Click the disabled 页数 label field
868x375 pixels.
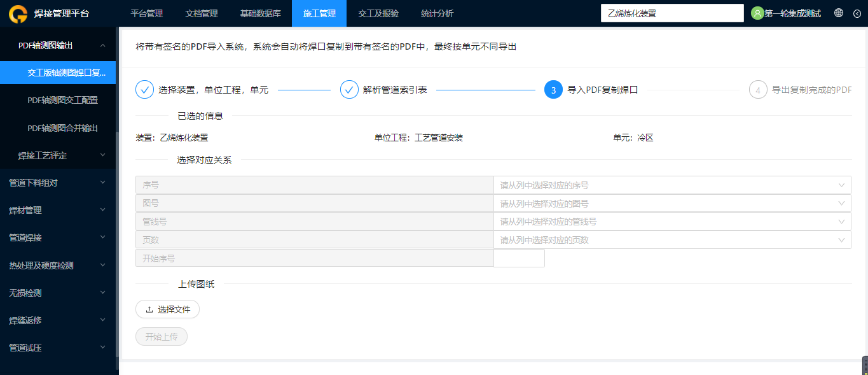[315, 240]
